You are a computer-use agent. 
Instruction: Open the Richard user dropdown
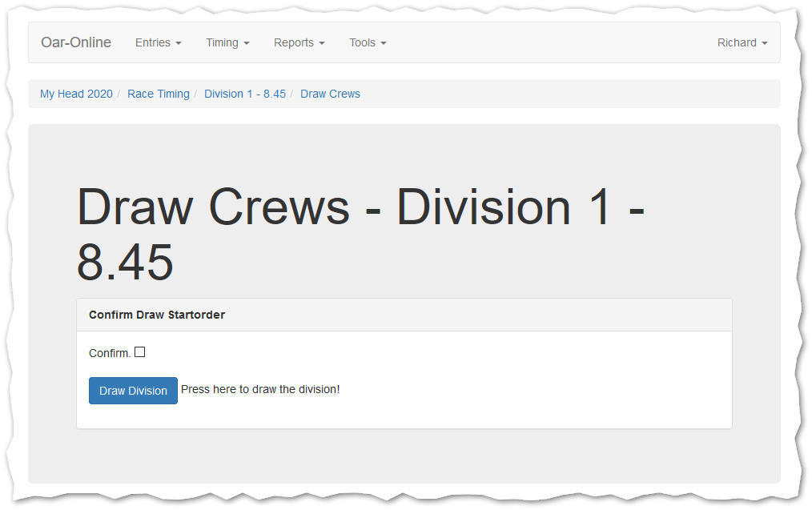pos(742,42)
